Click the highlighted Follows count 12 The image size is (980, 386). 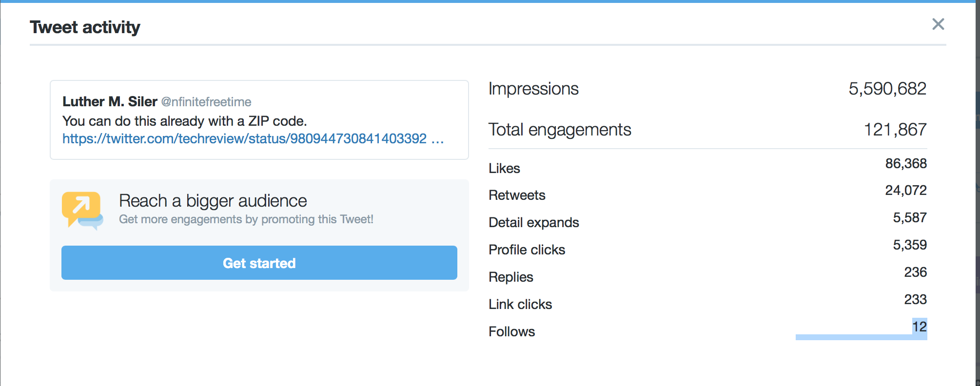tap(919, 327)
